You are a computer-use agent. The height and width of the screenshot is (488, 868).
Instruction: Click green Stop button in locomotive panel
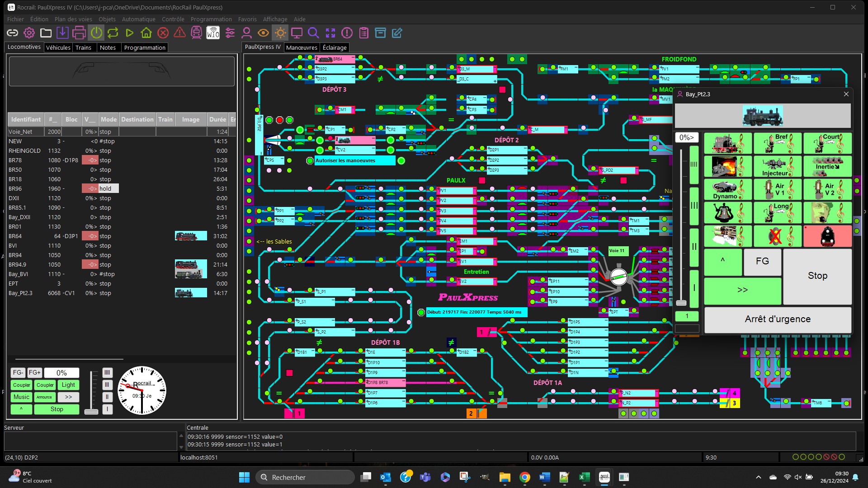(x=57, y=409)
